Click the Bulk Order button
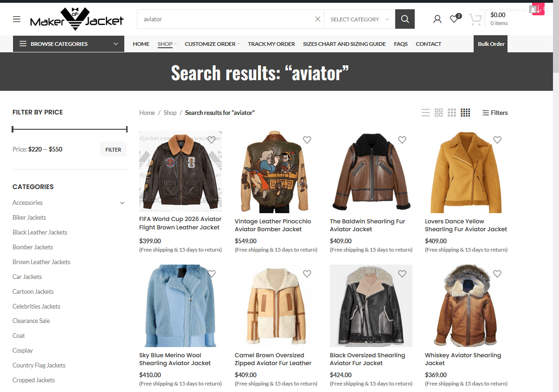Viewport: 559px width, 392px height. pos(491,44)
